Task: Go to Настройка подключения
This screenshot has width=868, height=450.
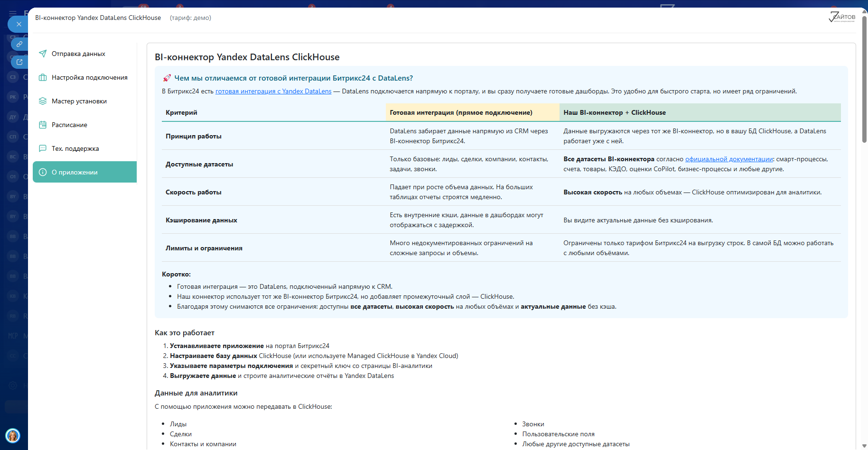Action: point(84,77)
